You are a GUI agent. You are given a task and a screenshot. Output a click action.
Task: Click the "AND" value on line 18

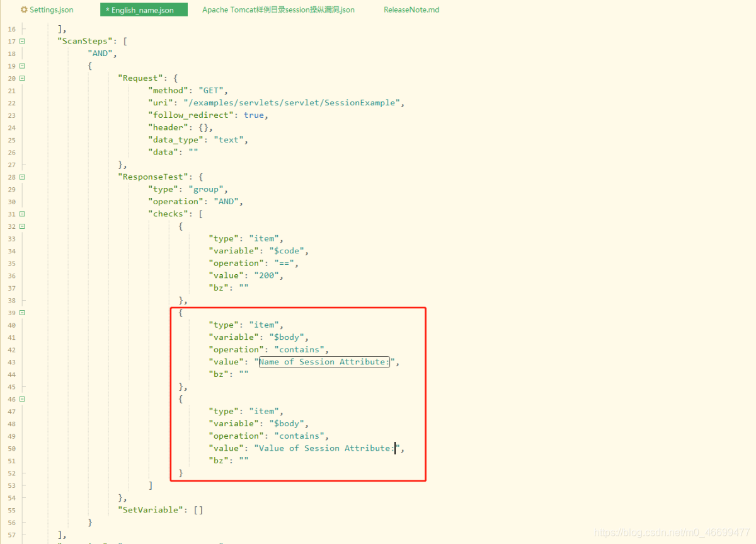point(100,54)
